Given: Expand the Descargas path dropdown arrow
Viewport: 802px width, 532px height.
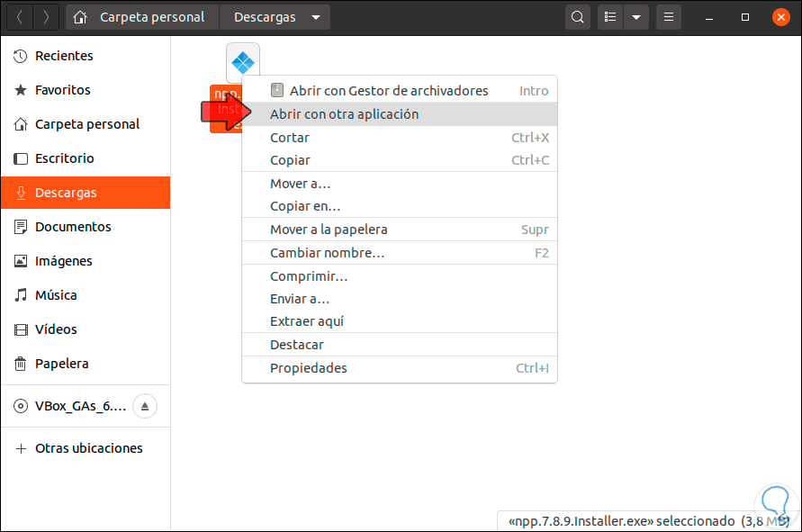Looking at the screenshot, I should (x=316, y=17).
